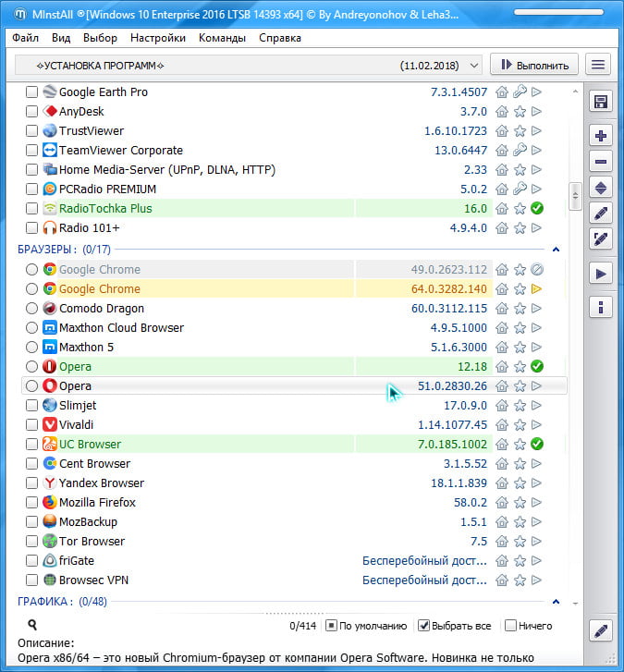Enable the Yandex Browser checkbox
Viewport: 624px width, 672px height.
pyautogui.click(x=32, y=483)
